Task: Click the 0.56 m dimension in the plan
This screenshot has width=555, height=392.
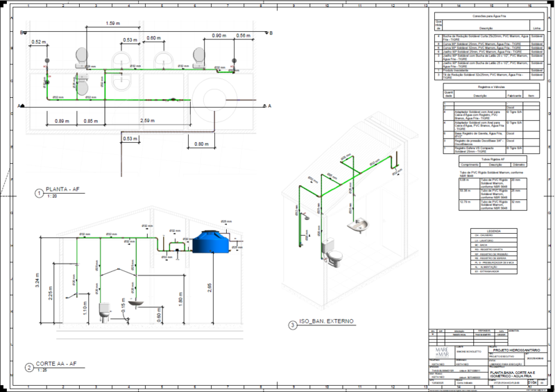Action: point(244,36)
